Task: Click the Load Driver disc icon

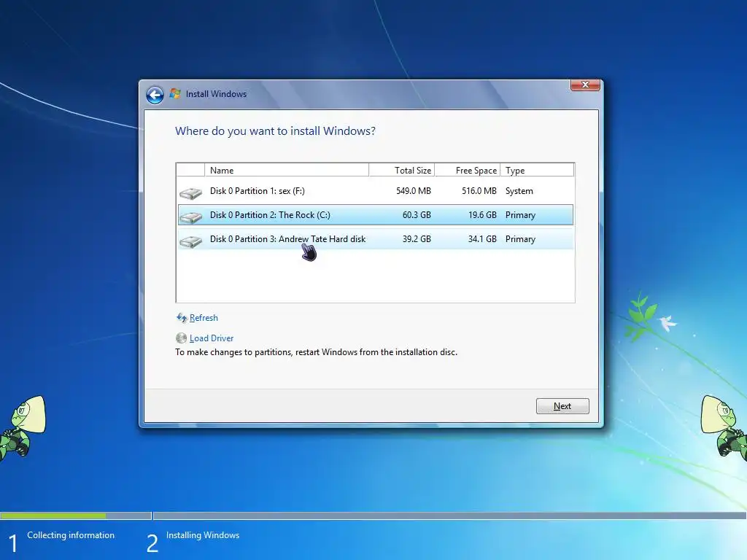Action: (x=181, y=338)
